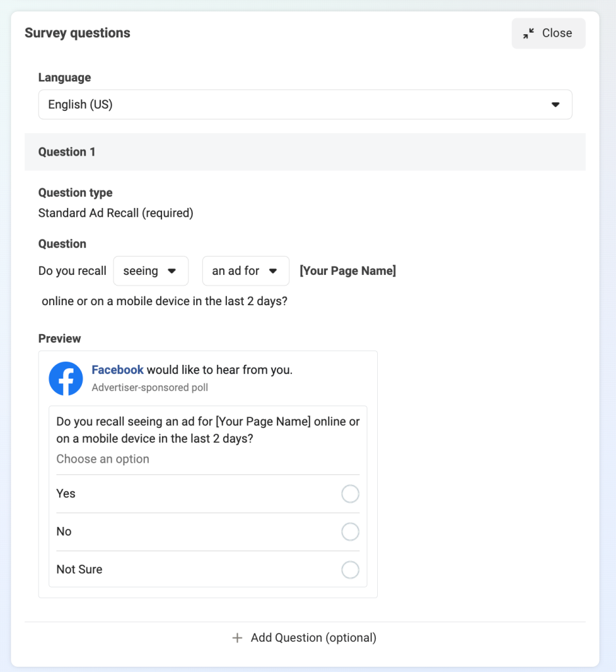Click the blue Facebook link in preview
This screenshot has width=616, height=672.
(x=117, y=370)
